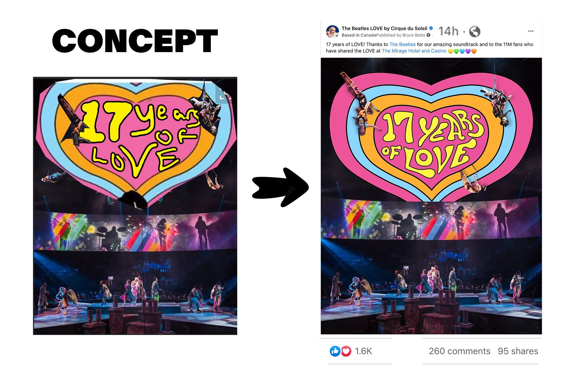Click the page profile picture avatar

tap(332, 31)
